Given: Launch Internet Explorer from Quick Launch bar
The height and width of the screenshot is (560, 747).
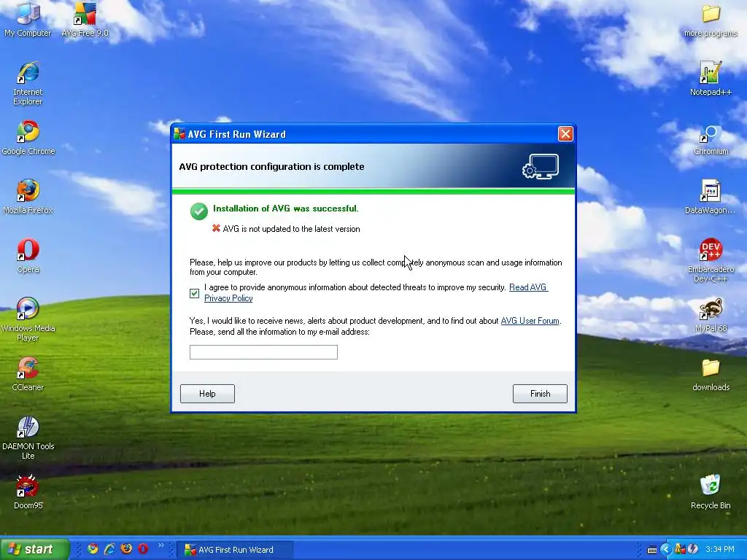Looking at the screenshot, I should 109,549.
